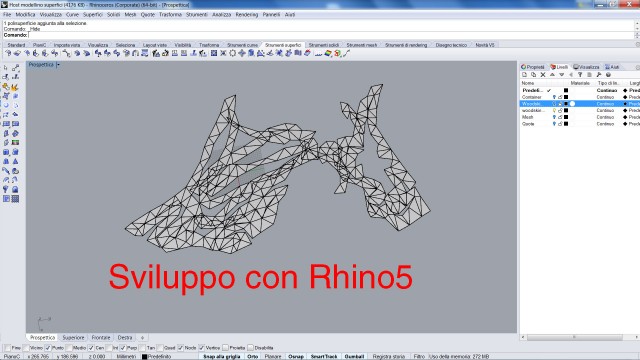Open layers panel help icon

[x=608, y=75]
